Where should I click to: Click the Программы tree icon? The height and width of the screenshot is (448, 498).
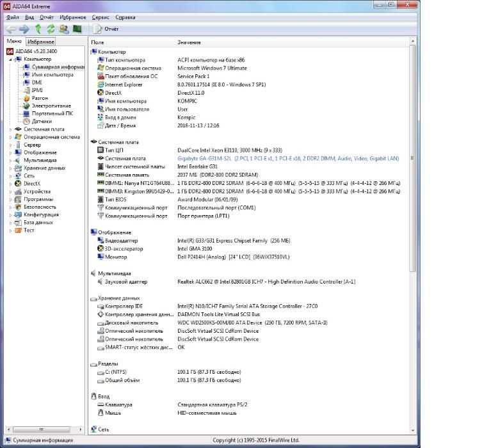click(x=18, y=200)
